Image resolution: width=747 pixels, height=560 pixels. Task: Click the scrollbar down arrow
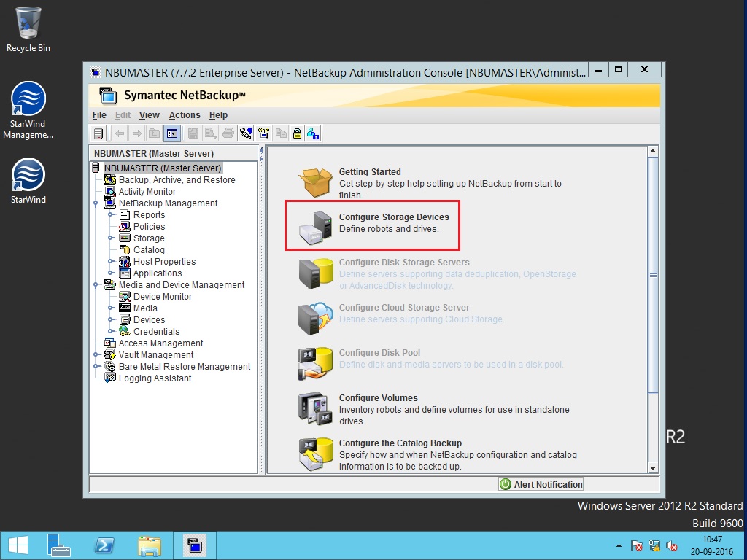pyautogui.click(x=653, y=468)
